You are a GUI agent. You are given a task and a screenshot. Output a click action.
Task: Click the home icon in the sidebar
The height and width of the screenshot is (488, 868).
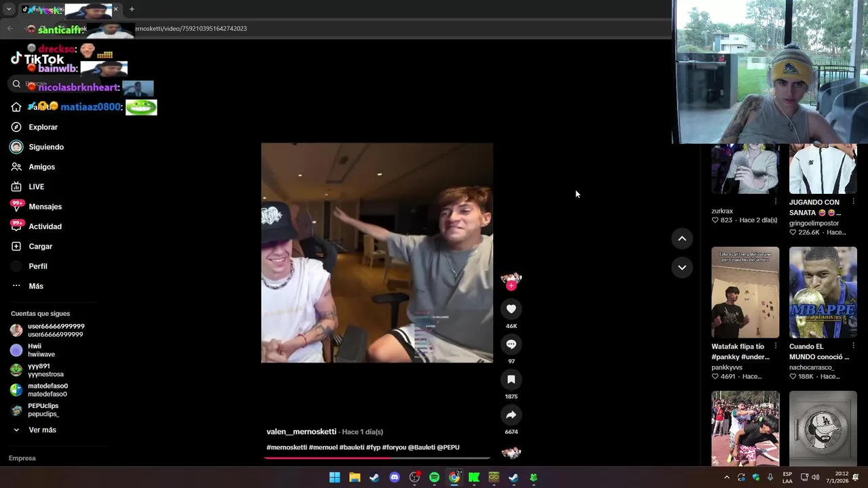16,107
